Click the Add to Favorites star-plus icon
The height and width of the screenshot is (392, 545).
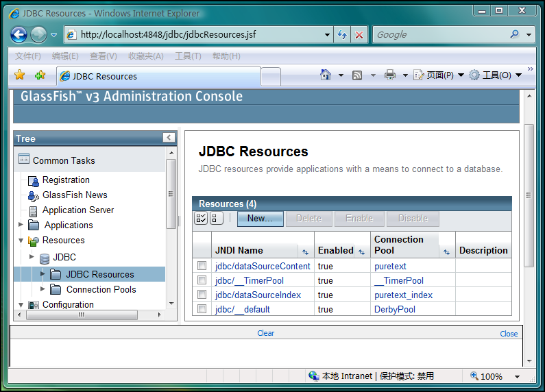pyautogui.click(x=40, y=75)
